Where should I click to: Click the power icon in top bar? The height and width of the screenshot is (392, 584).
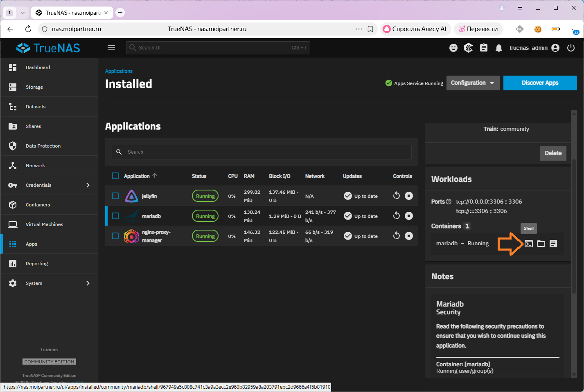[x=571, y=48]
